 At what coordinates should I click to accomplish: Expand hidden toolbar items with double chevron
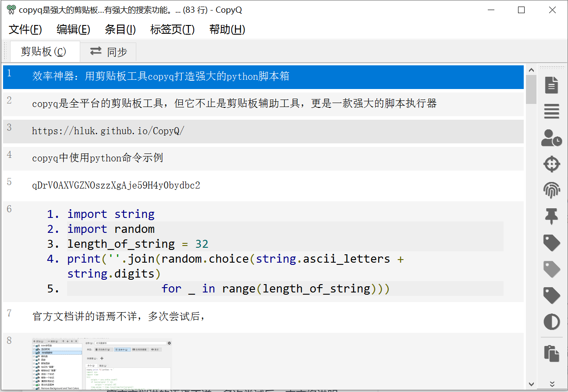552,384
